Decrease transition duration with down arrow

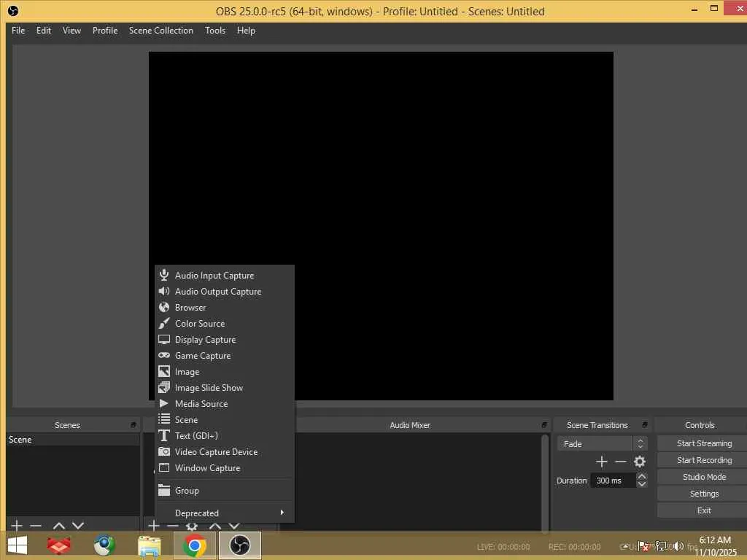tap(642, 484)
